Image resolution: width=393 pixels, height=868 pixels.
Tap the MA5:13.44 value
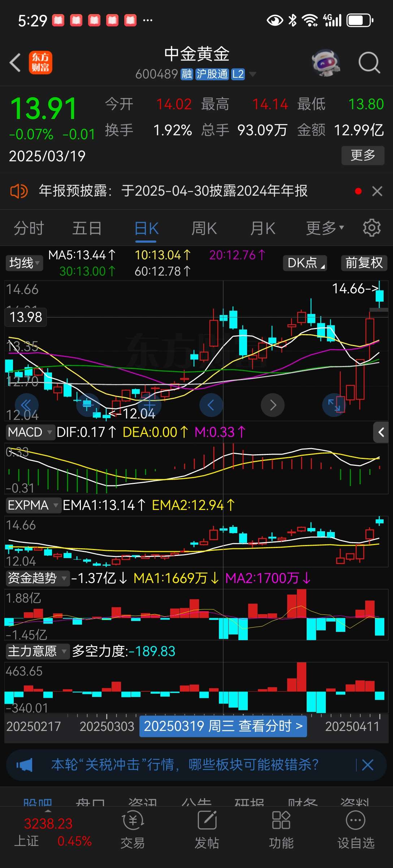82,255
